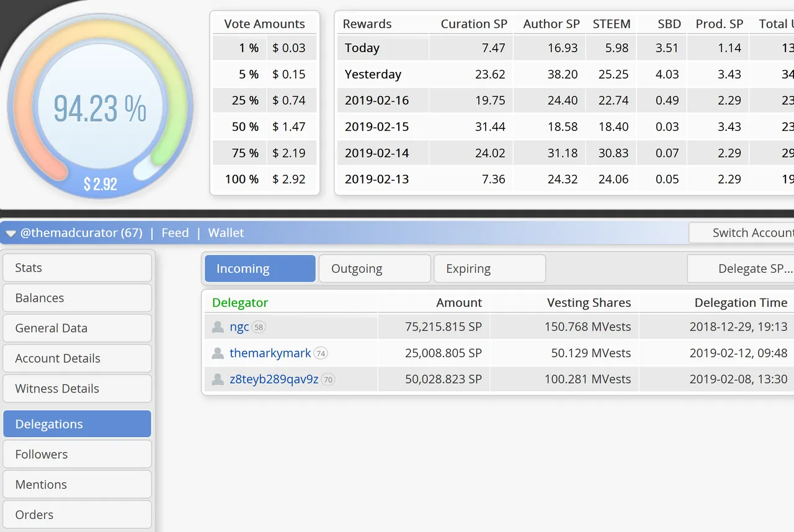This screenshot has height=532, width=794.
Task: Open the account dropdown arrow beside @themadcurator
Action: (x=11, y=234)
